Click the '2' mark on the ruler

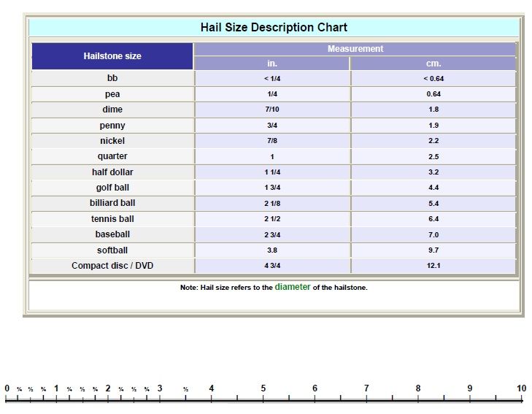(x=108, y=388)
